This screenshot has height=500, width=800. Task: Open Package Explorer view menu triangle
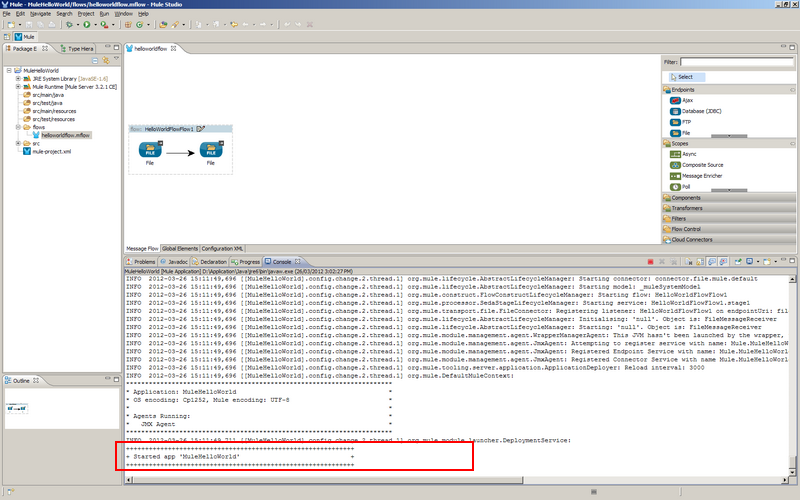[x=116, y=59]
